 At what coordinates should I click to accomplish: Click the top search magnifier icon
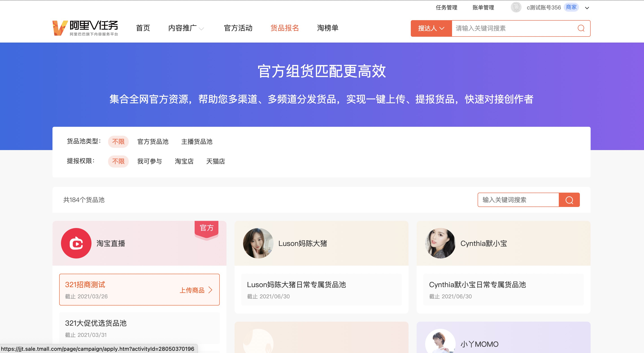581,28
